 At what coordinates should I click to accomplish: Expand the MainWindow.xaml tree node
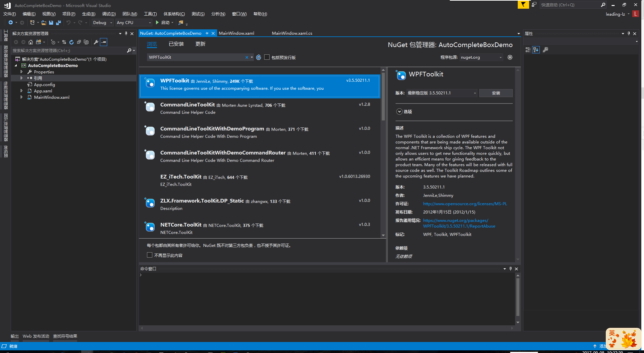[x=22, y=97]
